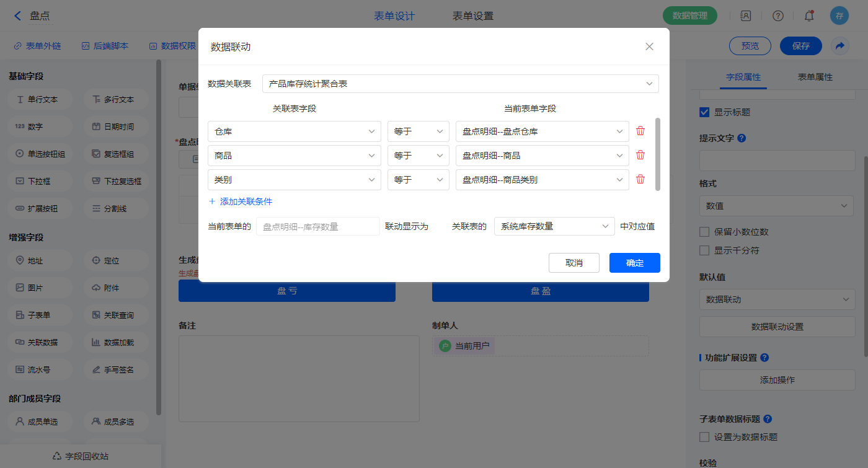Image resolution: width=868 pixels, height=468 pixels.
Task: Click the dialog's condition list scrollbar
Action: 657,154
